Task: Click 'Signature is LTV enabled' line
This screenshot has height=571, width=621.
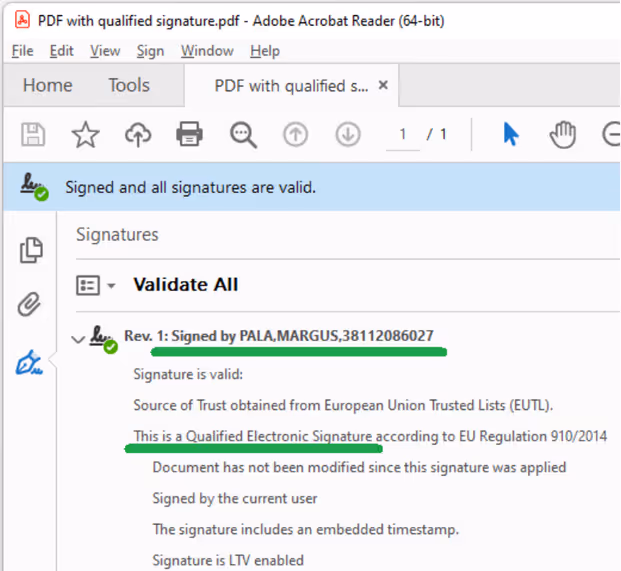Action: (x=228, y=560)
